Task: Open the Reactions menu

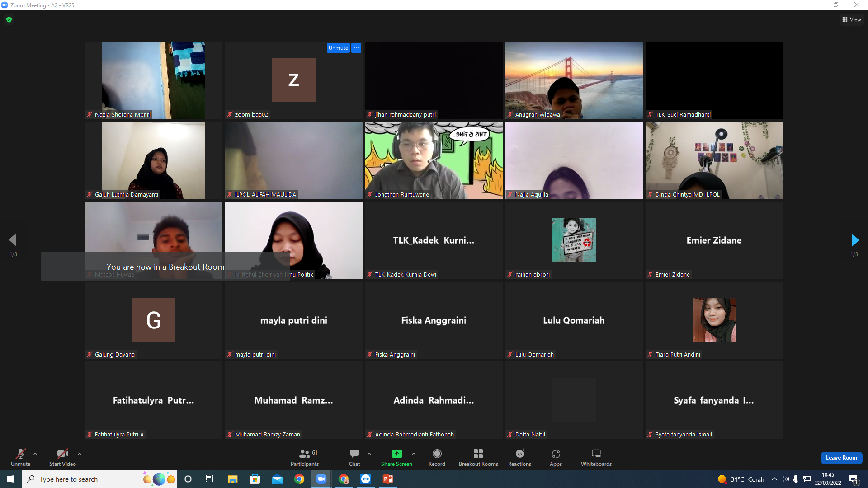Action: [x=520, y=457]
